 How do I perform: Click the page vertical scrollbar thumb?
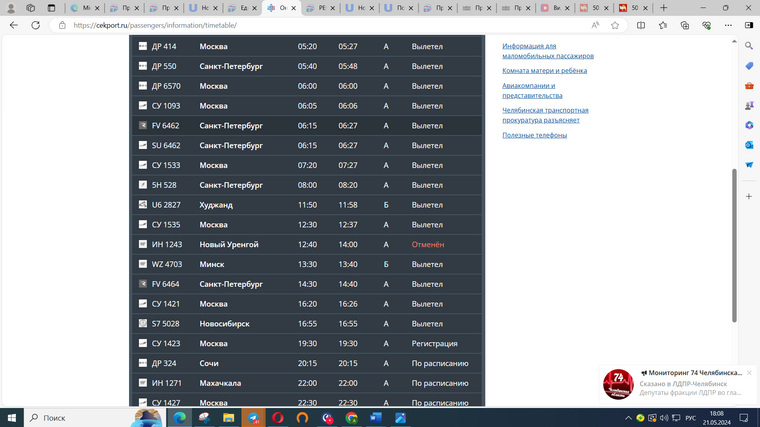(x=734, y=245)
